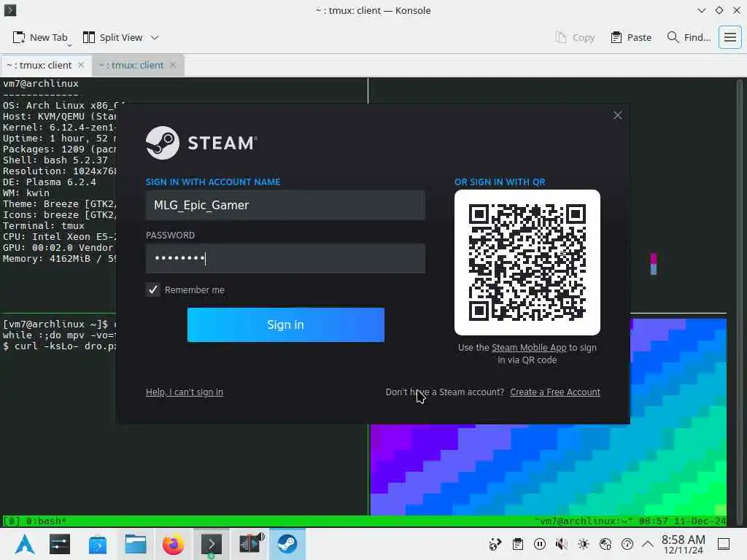Click the 'WM: kwin' line in terminal

click(x=26, y=192)
